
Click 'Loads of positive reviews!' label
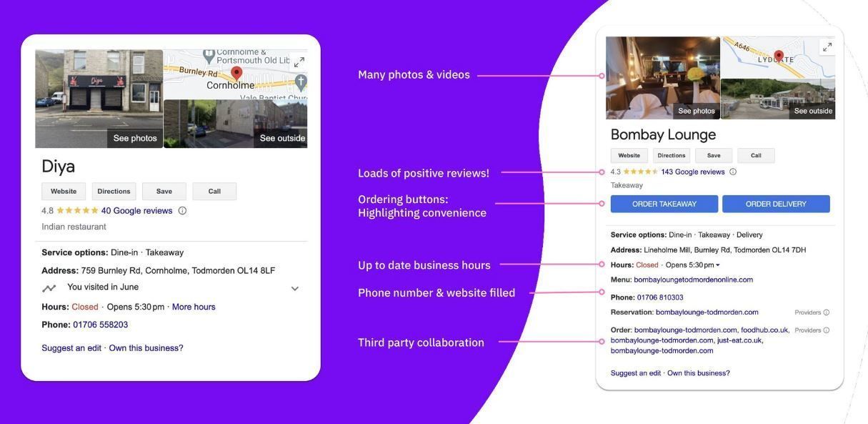[424, 173]
